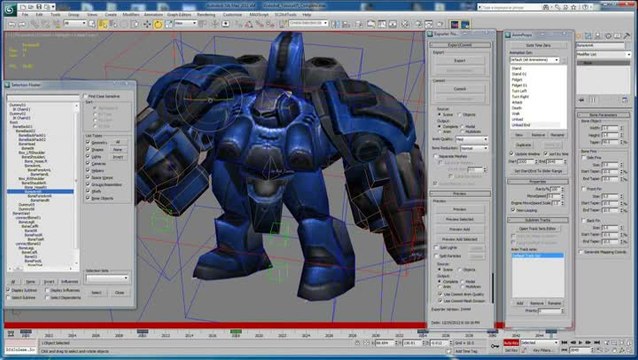Collapse the Subanim Tracks rollout header
The width and height of the screenshot is (638, 360).
(x=537, y=220)
